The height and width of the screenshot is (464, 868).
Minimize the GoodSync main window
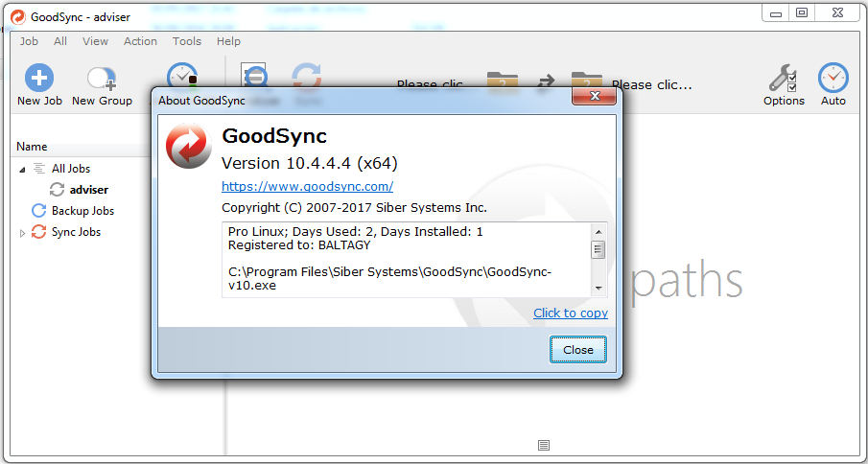776,13
